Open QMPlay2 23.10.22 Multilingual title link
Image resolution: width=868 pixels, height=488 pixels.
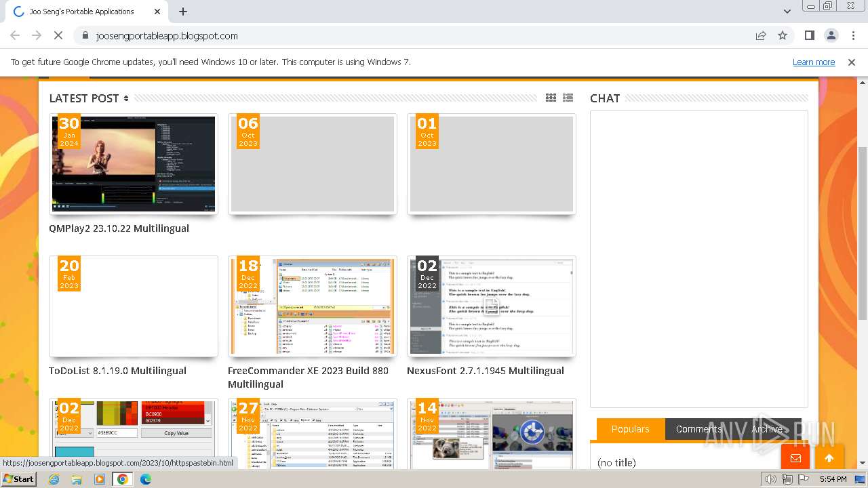(x=119, y=228)
